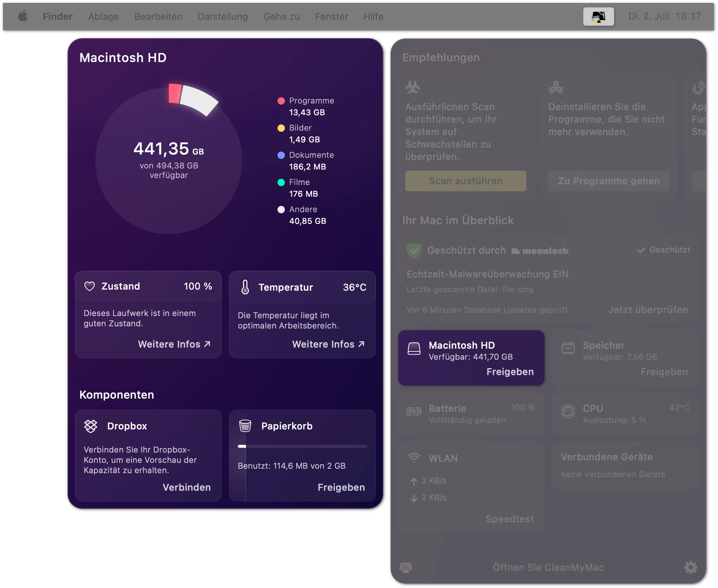Image resolution: width=718 pixels, height=588 pixels.
Task: Click the blue Dokumente legend dot
Action: [281, 155]
